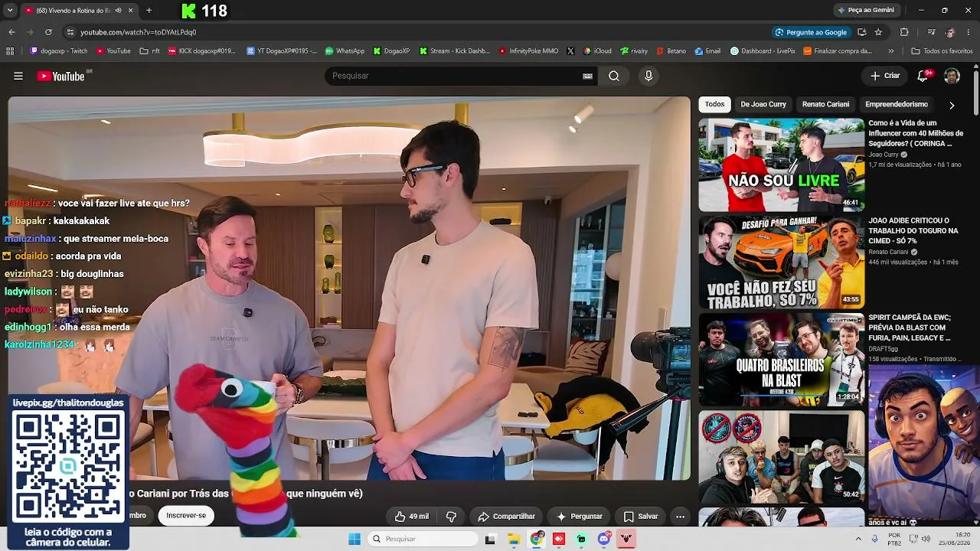Open the 'Joao Curry' channel name link
Viewport: 980px width, 551px height.
[x=884, y=155]
